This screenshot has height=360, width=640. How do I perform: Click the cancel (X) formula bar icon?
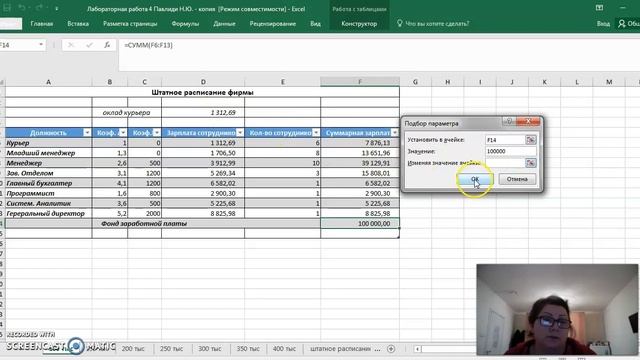(x=71, y=45)
